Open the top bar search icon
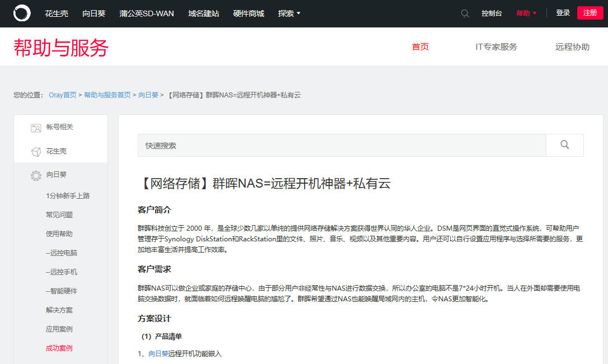Screen dimensions: 608x364 (465, 13)
